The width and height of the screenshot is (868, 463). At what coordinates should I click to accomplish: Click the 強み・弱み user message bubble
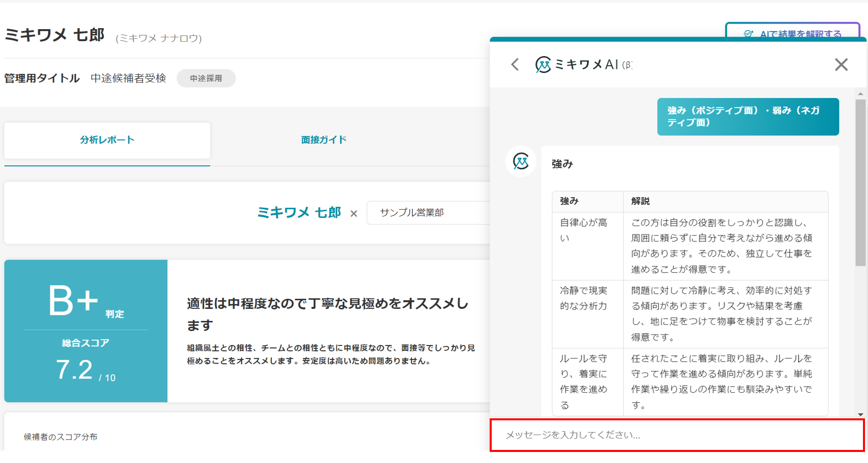tap(748, 117)
